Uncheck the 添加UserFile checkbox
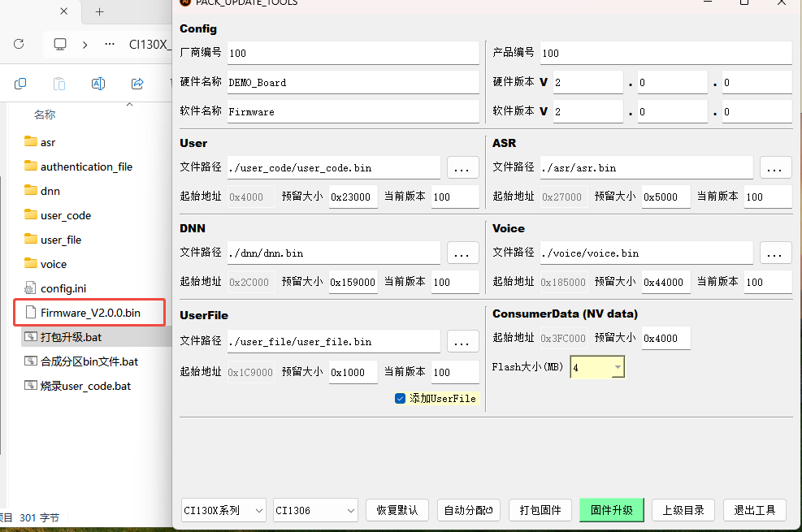 point(400,398)
